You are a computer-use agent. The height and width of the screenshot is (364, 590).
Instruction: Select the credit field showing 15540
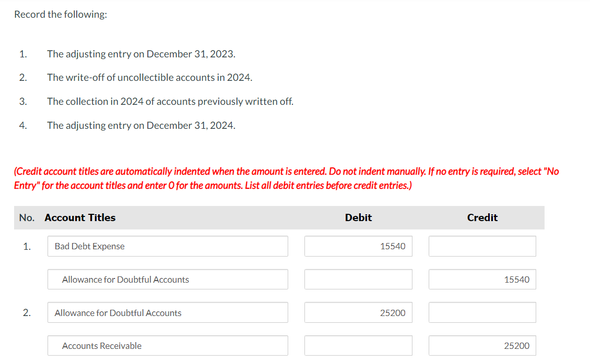(482, 279)
